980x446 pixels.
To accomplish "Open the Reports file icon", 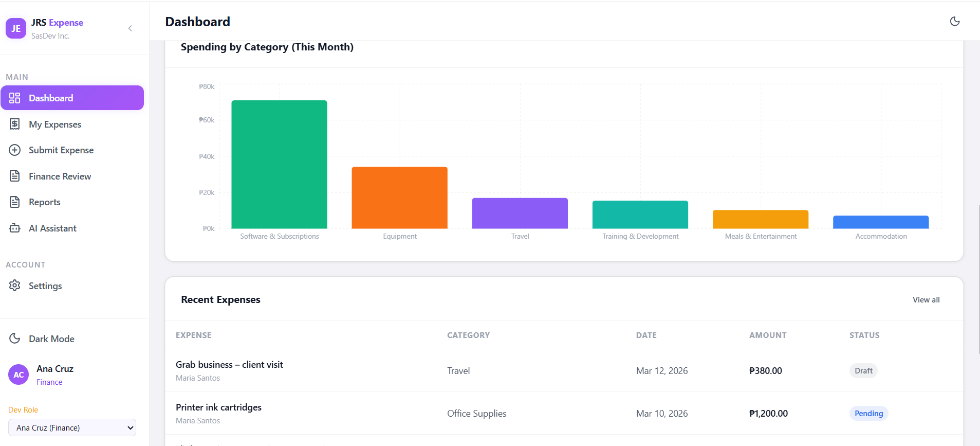I will pos(15,202).
